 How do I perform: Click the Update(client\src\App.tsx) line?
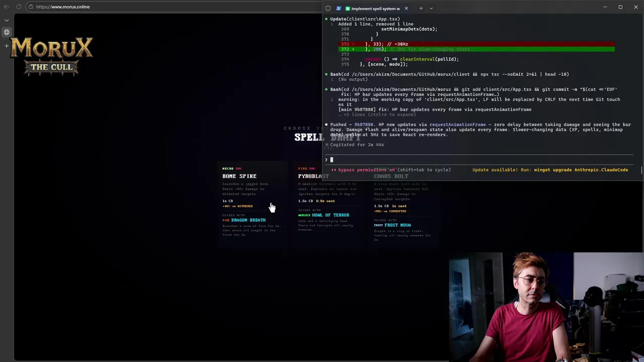click(365, 19)
